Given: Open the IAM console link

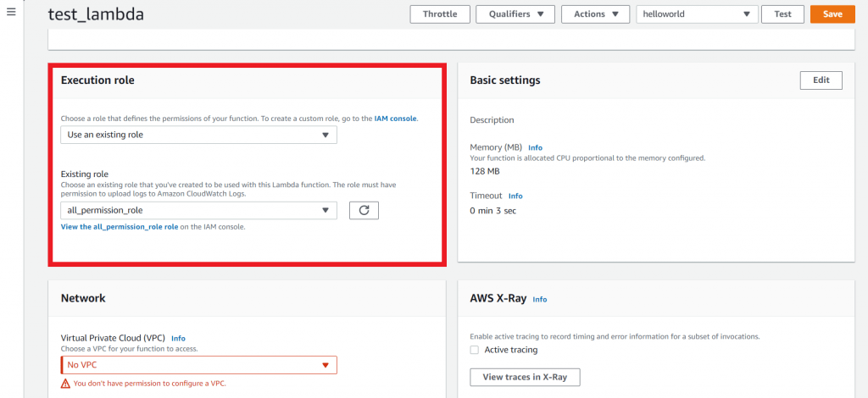Looking at the screenshot, I should (395, 119).
